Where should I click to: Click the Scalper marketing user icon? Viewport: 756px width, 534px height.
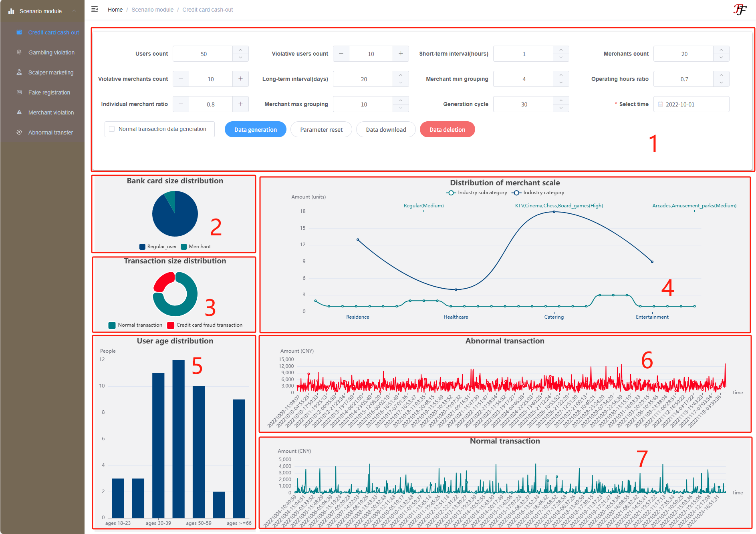[x=19, y=72]
